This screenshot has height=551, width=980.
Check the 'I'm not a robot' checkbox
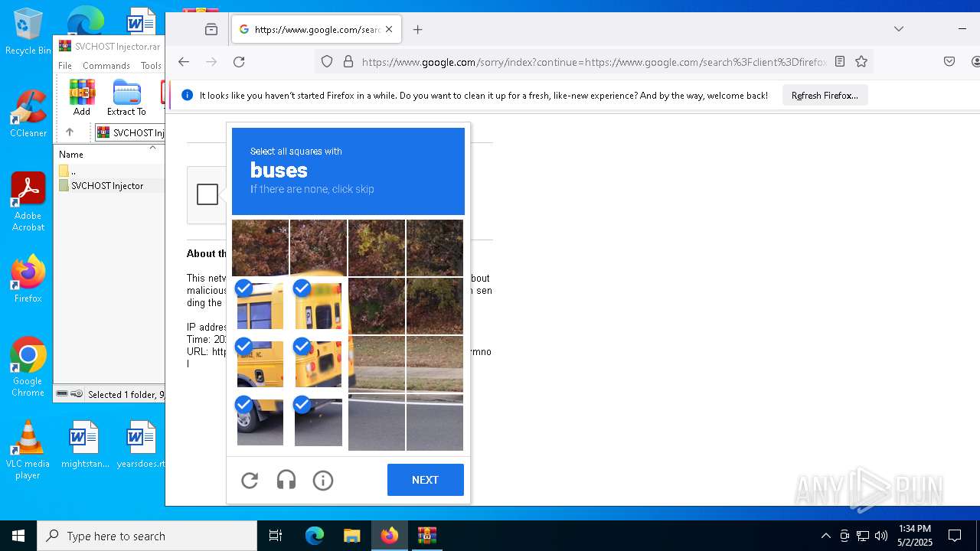click(207, 194)
